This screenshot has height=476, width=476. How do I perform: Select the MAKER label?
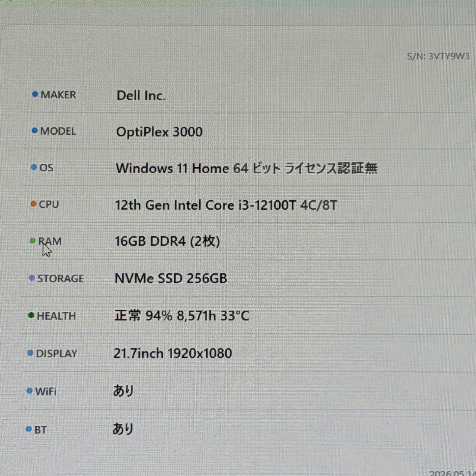(x=58, y=95)
